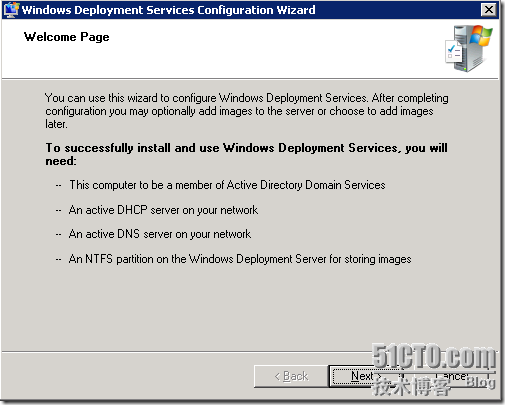Click the server checklist header icon
This screenshot has width=505, height=405.
(x=469, y=49)
